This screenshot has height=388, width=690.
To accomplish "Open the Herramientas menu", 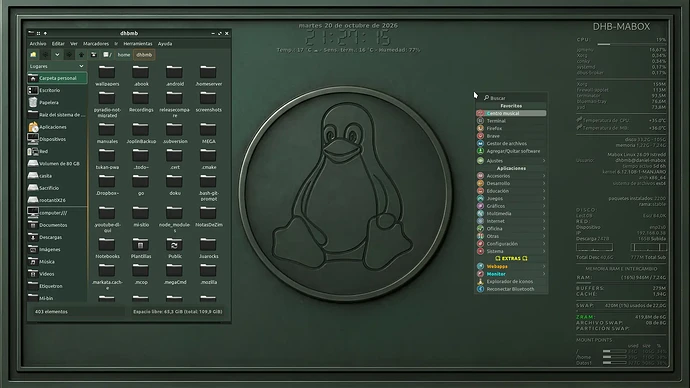I will tap(138, 44).
